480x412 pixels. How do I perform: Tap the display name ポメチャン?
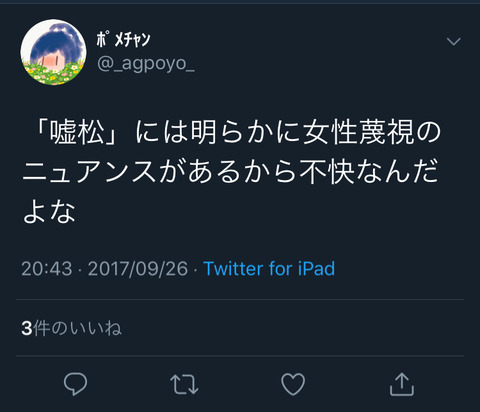pyautogui.click(x=124, y=40)
